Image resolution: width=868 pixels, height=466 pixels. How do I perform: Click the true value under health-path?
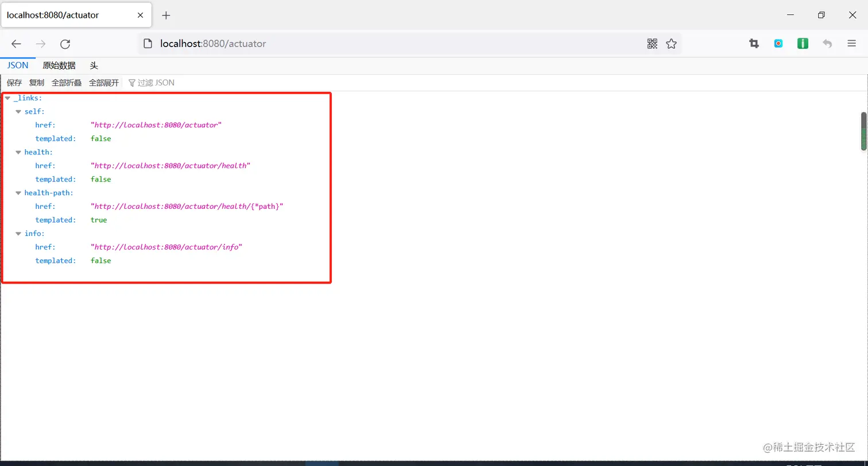click(x=99, y=220)
